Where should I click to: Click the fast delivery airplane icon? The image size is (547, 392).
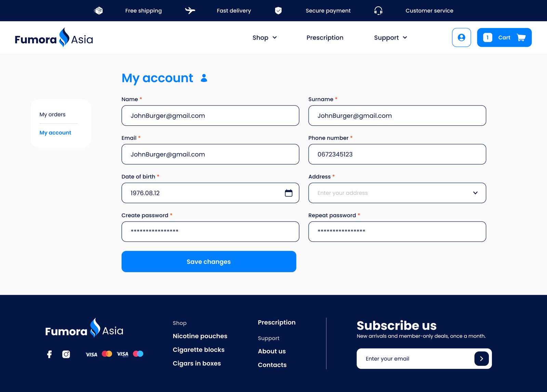point(190,11)
